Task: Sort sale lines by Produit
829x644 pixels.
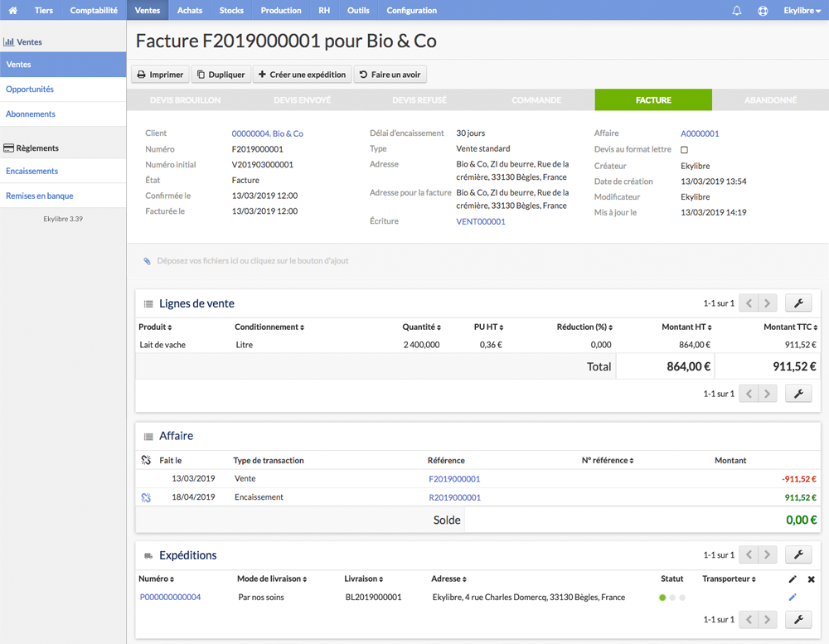Action: click(x=155, y=327)
